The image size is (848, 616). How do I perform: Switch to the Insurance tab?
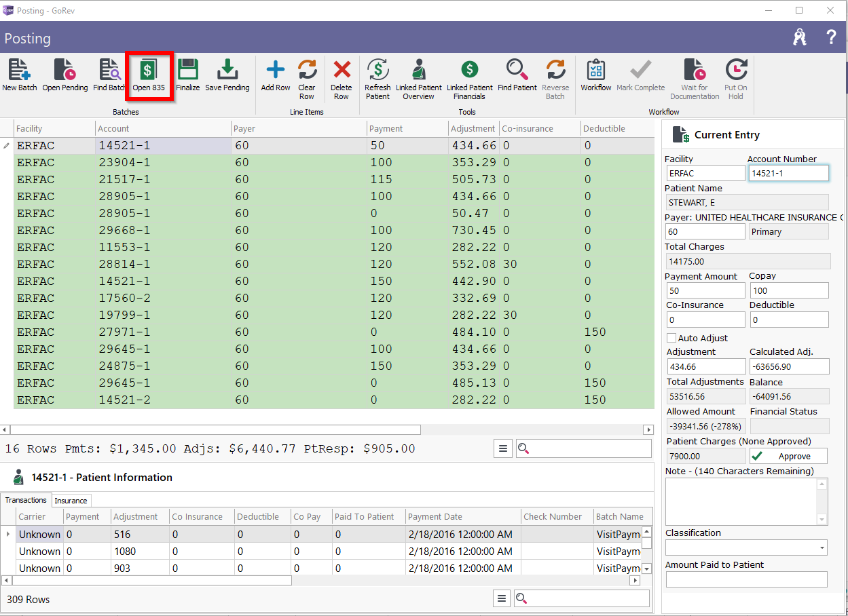click(x=71, y=501)
